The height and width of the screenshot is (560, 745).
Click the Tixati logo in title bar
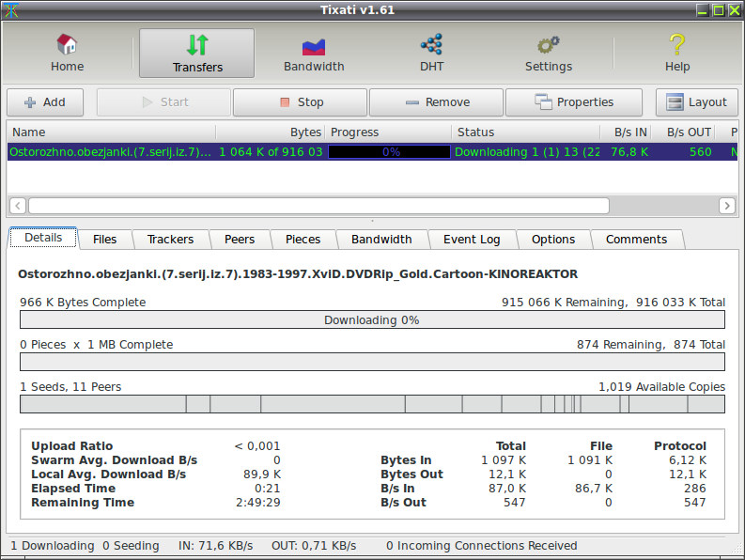pyautogui.click(x=11, y=10)
